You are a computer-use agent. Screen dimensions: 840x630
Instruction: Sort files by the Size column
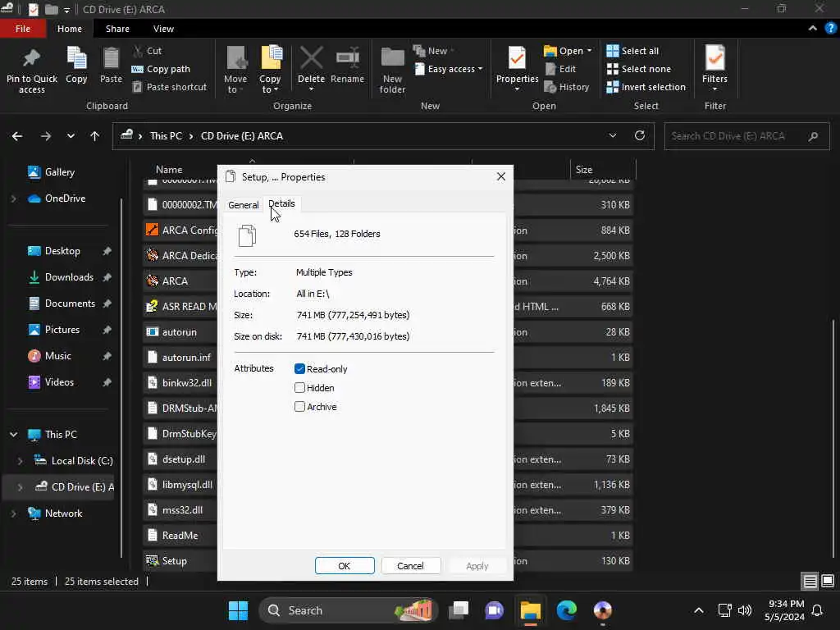click(x=602, y=169)
